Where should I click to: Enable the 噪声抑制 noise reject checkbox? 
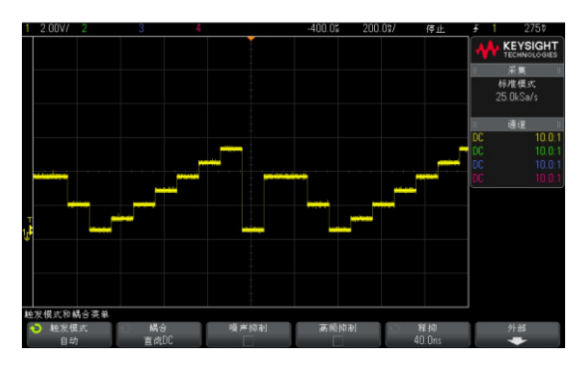coord(249,341)
